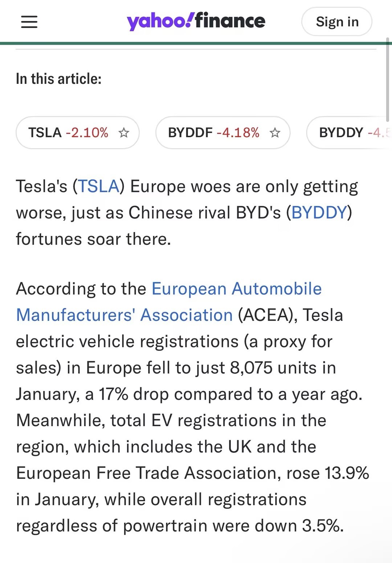Open the BYDDF ticker chip
Viewport: 392px width, 563px height.
(190, 133)
